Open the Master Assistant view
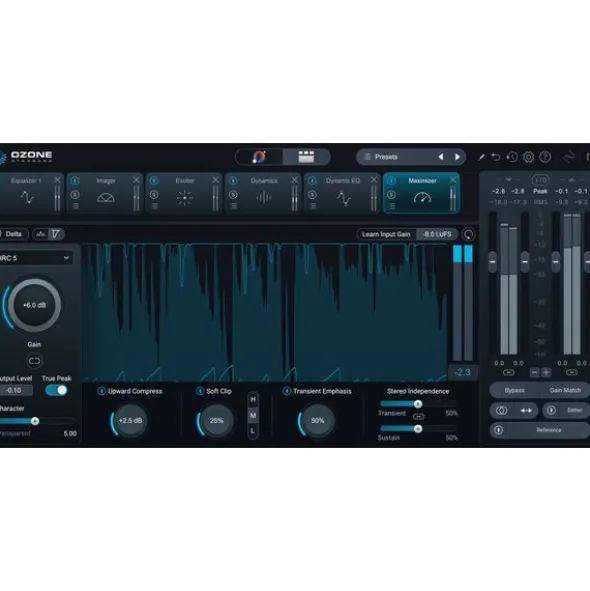This screenshot has height=591, width=590. coord(259,157)
